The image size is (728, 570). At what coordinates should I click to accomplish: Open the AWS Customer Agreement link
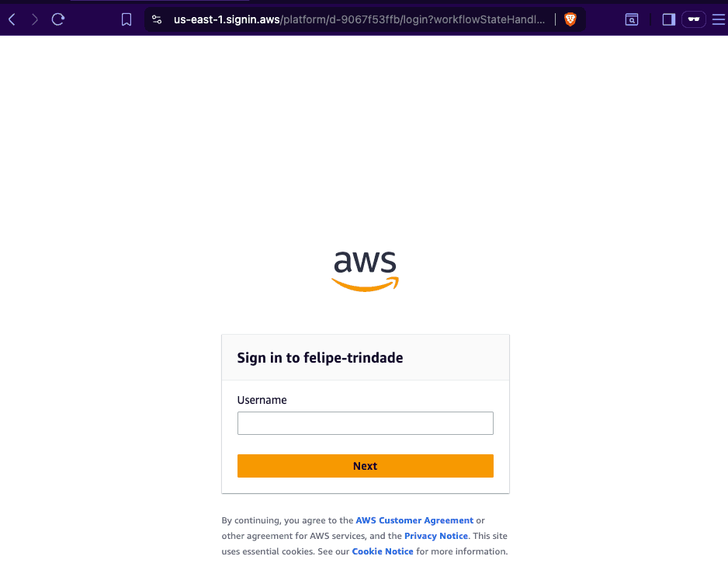(x=414, y=520)
